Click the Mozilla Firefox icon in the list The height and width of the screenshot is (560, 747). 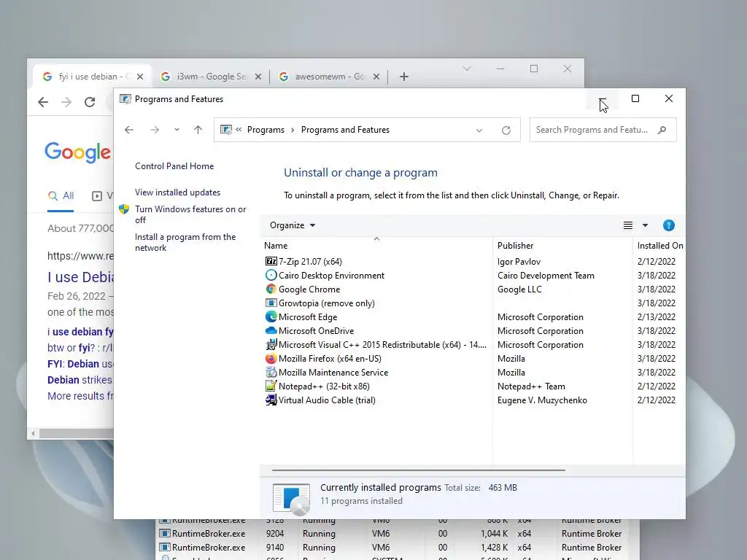click(271, 358)
